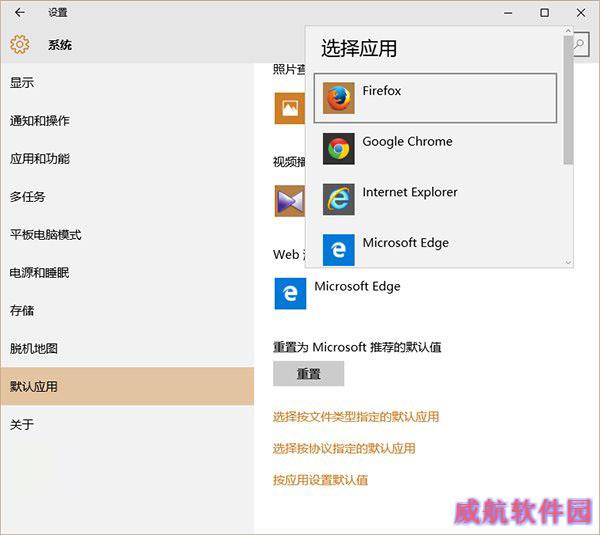The width and height of the screenshot is (600, 535).
Task: Click the back arrow in the title bar
Action: [x=20, y=12]
